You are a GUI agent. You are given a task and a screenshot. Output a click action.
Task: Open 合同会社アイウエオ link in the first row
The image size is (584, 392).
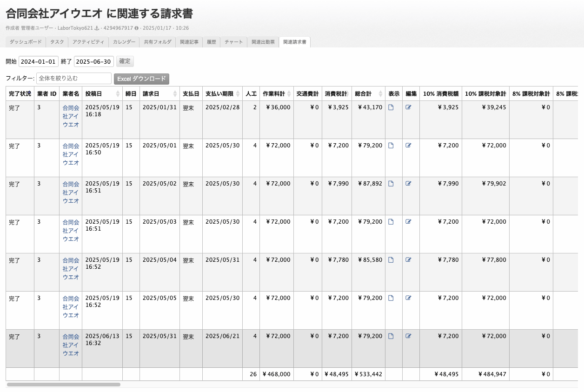(x=71, y=116)
